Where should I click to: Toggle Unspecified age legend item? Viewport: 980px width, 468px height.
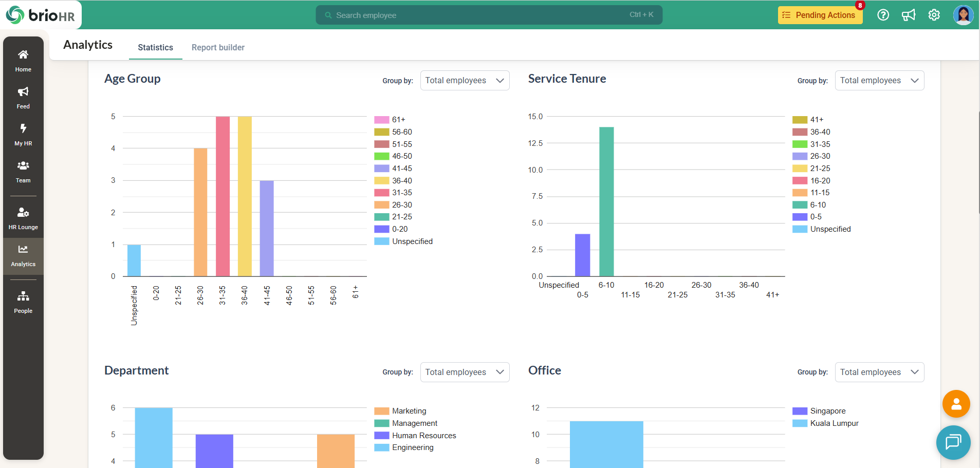coord(403,241)
